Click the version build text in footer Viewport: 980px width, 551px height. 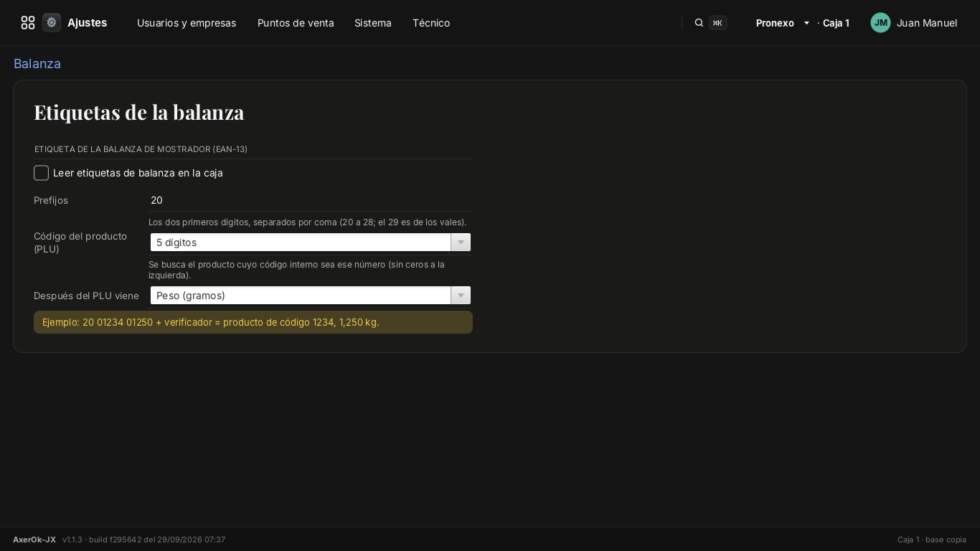144,540
